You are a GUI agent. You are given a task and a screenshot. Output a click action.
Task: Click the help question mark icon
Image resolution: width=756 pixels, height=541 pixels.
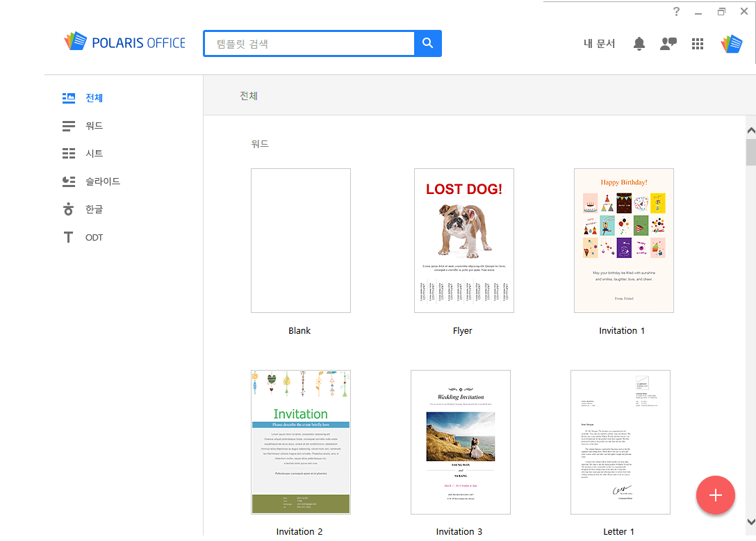click(x=676, y=12)
